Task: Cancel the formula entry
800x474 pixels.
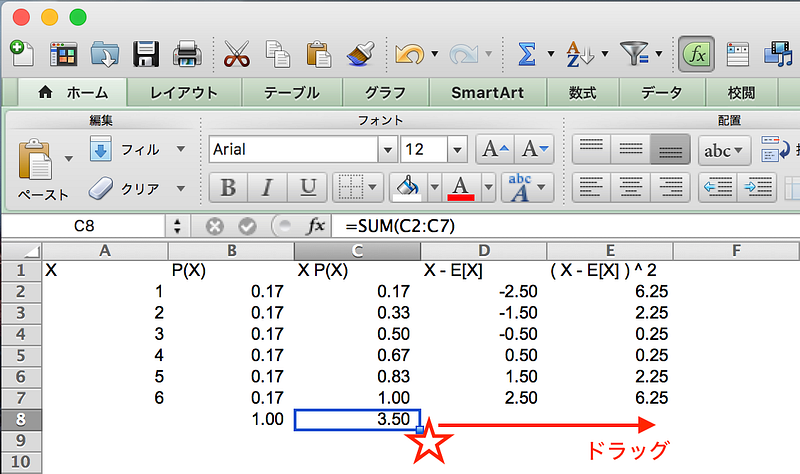Action: coord(215,226)
